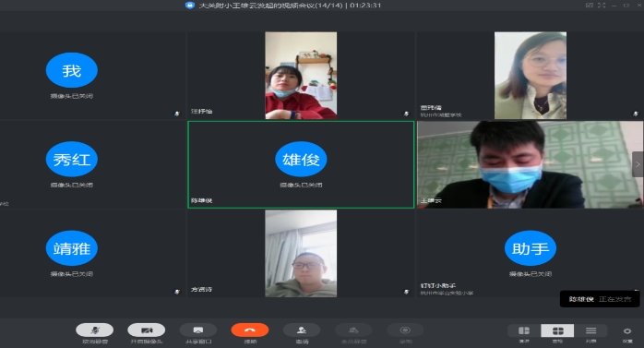Click the 钉钉小助手 name label
The width and height of the screenshot is (644, 348).
point(438,285)
